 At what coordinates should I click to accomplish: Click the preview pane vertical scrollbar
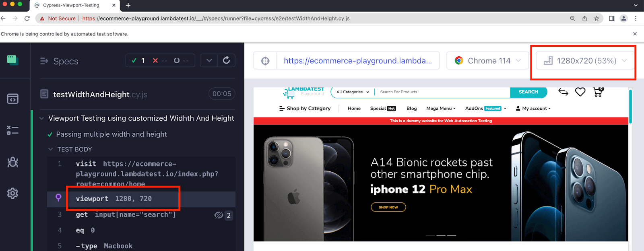(630, 107)
